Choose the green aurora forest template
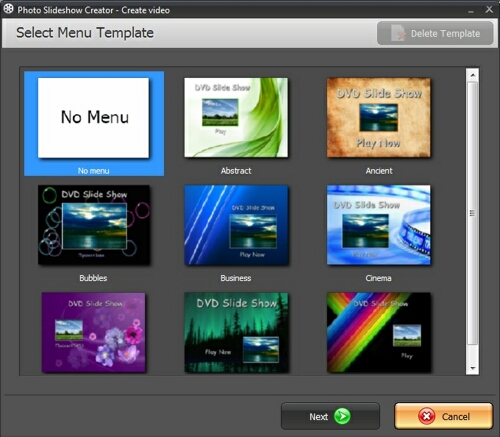 [236, 332]
